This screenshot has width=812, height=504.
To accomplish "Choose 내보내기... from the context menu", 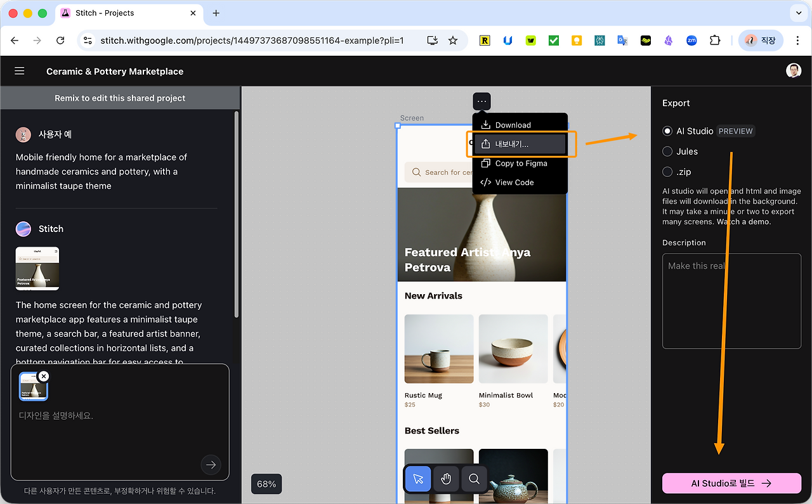I will 520,144.
